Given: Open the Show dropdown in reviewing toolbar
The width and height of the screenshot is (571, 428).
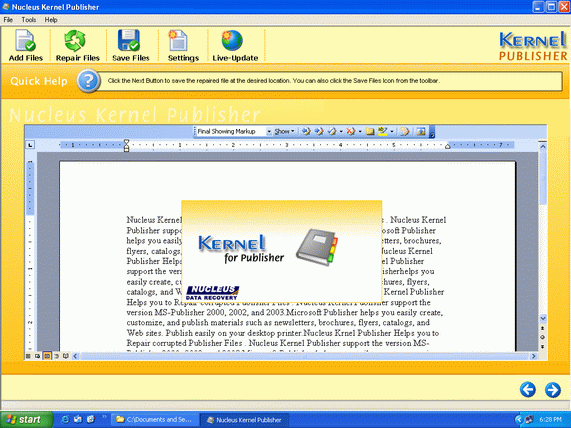Looking at the screenshot, I should tap(284, 131).
